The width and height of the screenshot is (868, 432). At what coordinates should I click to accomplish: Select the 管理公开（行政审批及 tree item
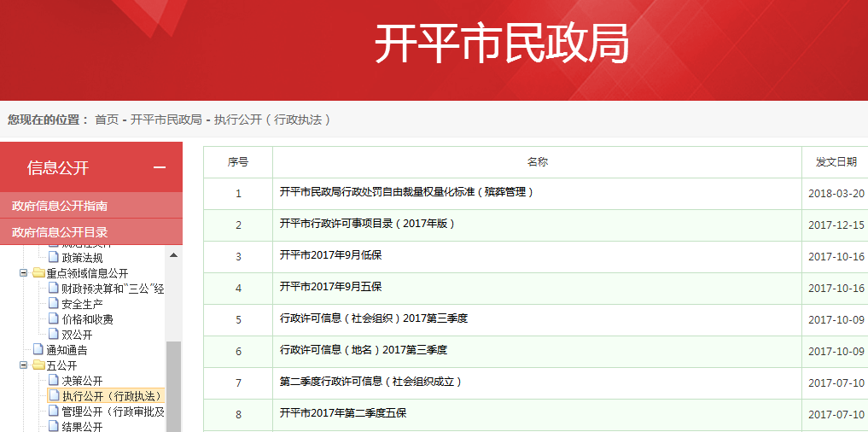click(113, 412)
